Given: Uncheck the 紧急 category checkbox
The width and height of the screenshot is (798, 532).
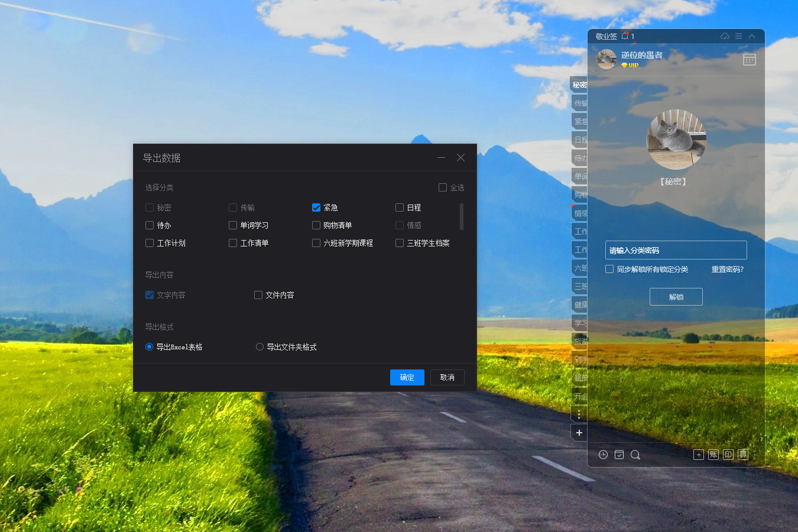Looking at the screenshot, I should pyautogui.click(x=316, y=207).
